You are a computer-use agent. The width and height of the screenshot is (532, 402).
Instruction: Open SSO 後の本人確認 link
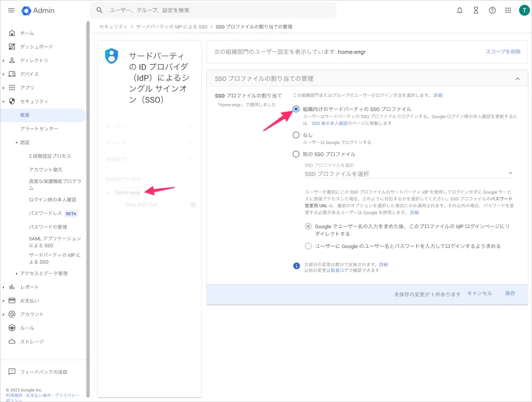[x=329, y=123]
